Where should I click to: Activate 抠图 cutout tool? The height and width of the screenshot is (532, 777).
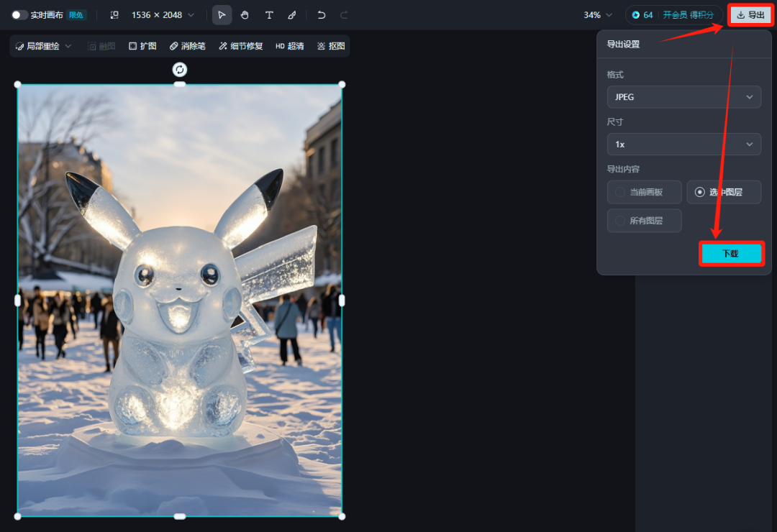[x=330, y=45]
